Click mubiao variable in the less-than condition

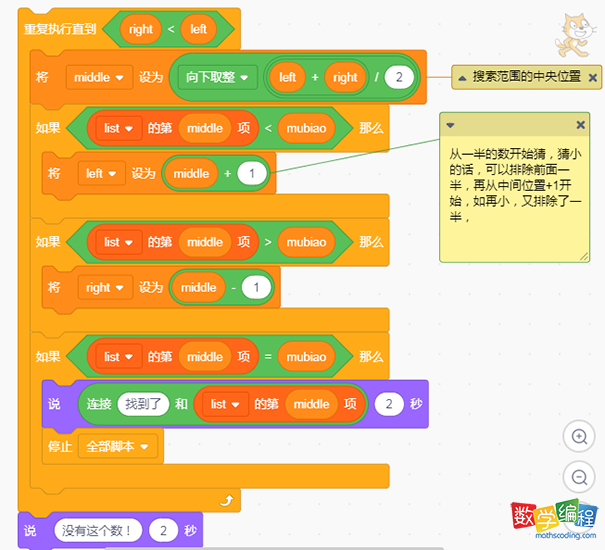tap(306, 128)
